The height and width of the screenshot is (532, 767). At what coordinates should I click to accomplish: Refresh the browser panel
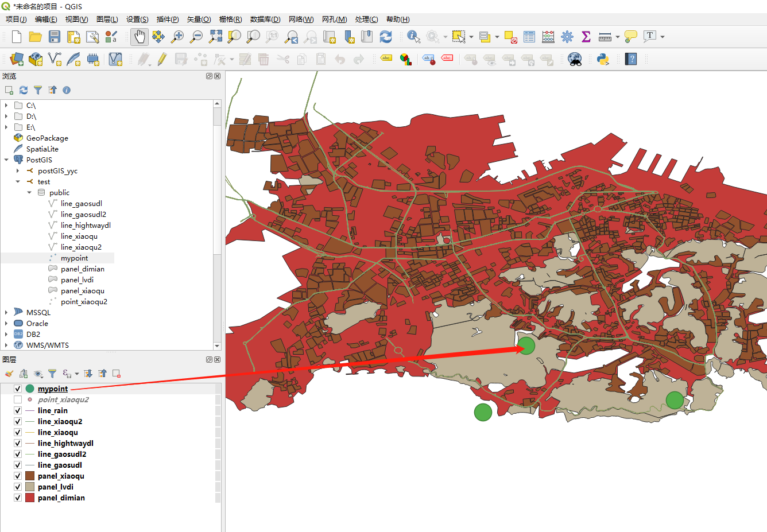23,90
